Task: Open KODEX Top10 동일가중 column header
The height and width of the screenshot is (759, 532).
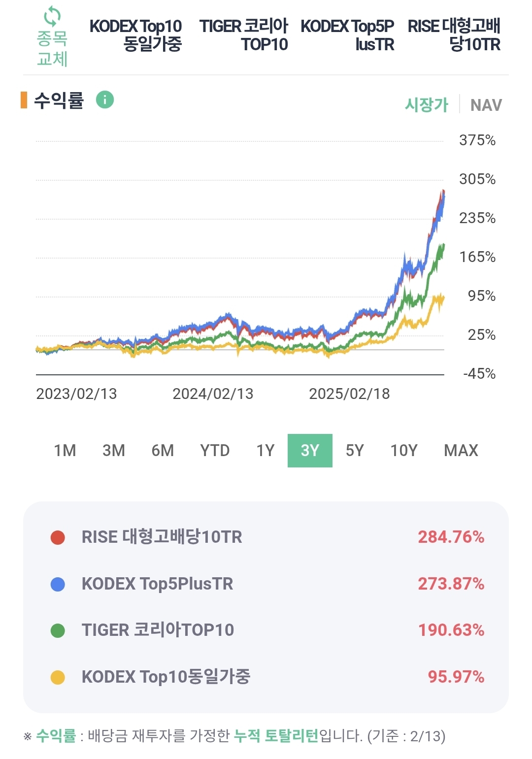Action: [136, 35]
